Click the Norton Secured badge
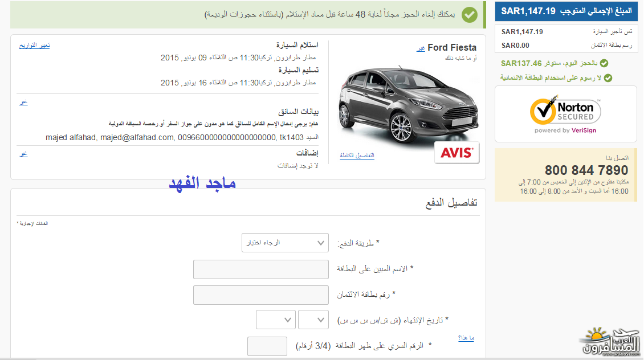 pyautogui.click(x=565, y=114)
